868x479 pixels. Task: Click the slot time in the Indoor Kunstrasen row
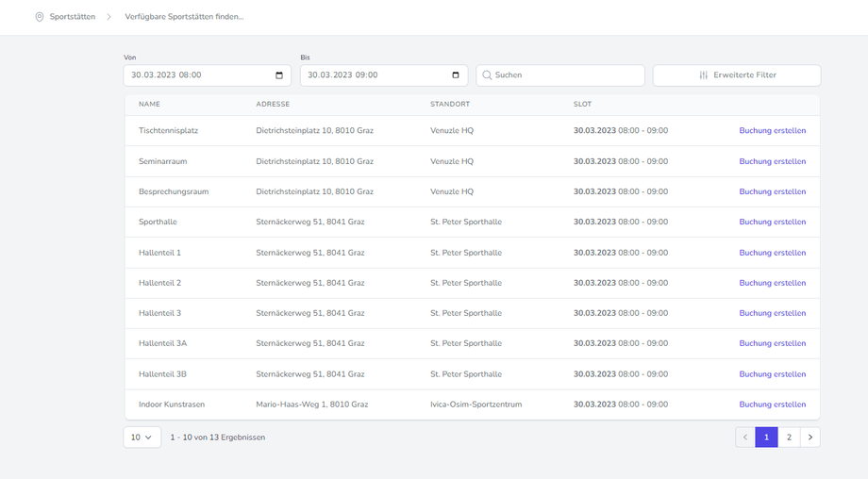click(621, 405)
